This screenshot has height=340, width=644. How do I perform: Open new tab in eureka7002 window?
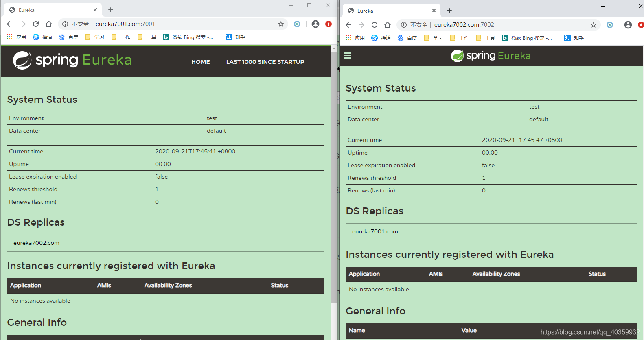click(x=449, y=11)
